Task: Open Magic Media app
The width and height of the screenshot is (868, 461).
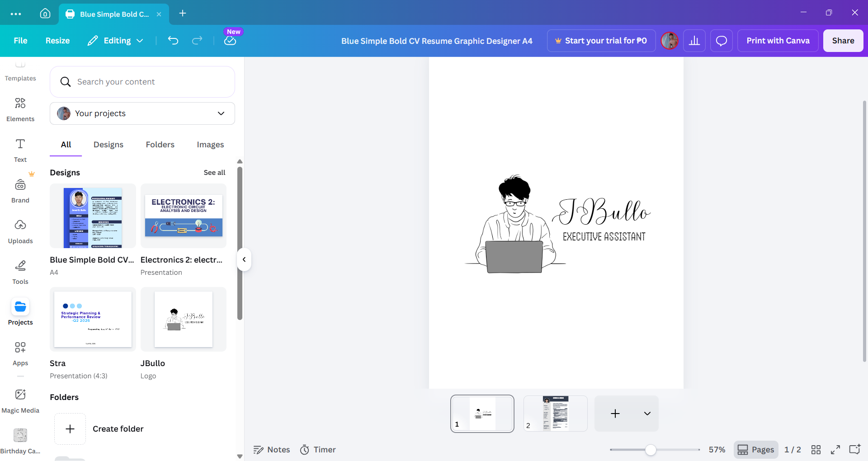Action: tap(20, 401)
